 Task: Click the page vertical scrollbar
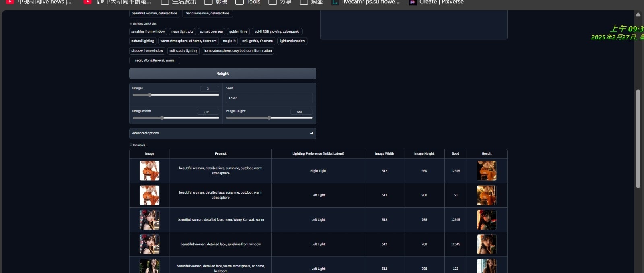pyautogui.click(x=638, y=139)
